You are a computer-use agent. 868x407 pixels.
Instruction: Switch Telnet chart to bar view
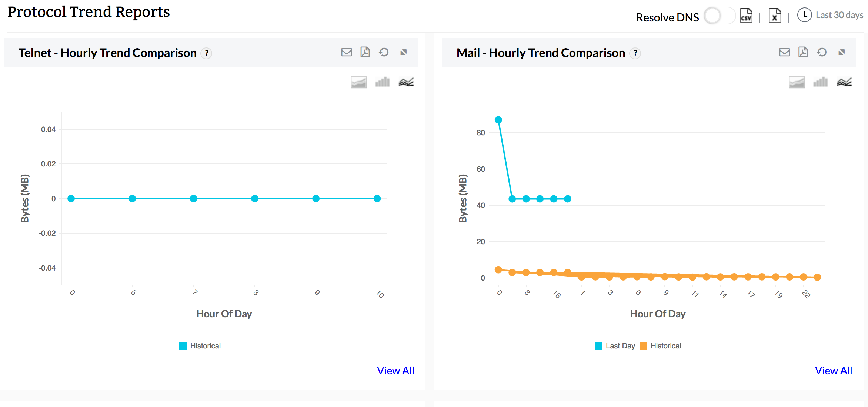[x=383, y=82]
